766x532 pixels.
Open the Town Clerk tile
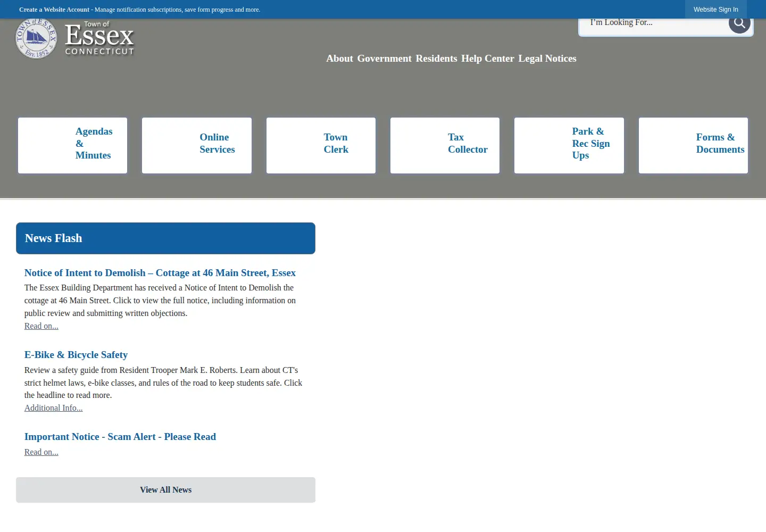[x=321, y=145]
